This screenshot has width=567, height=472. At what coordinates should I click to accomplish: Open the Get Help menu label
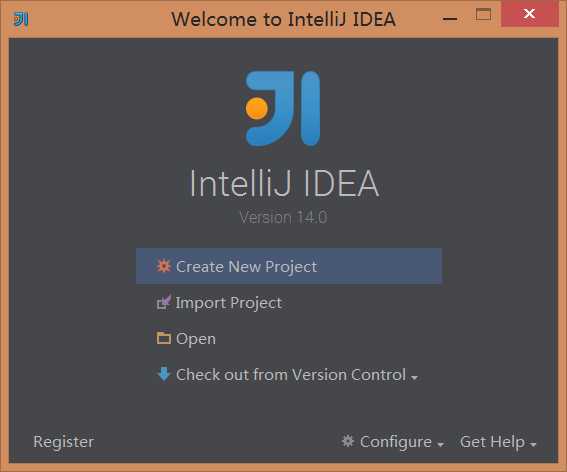(x=492, y=442)
